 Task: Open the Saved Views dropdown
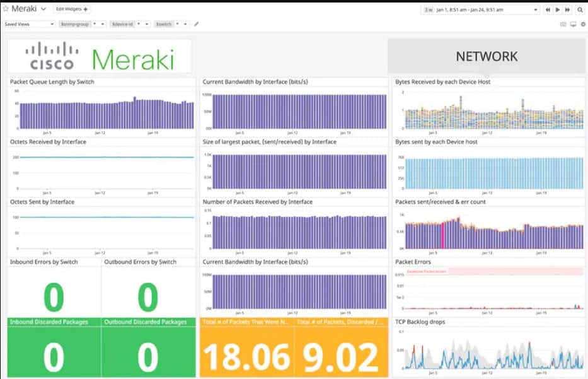tap(29, 24)
